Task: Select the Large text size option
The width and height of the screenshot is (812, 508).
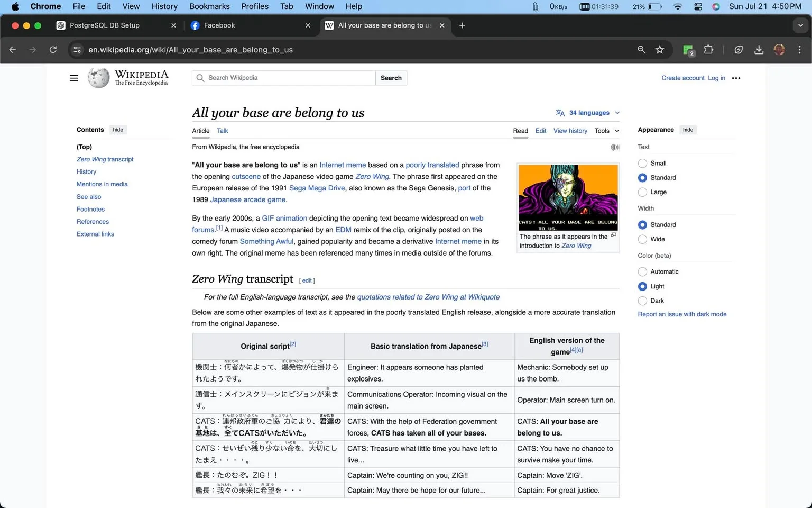Action: (x=642, y=192)
